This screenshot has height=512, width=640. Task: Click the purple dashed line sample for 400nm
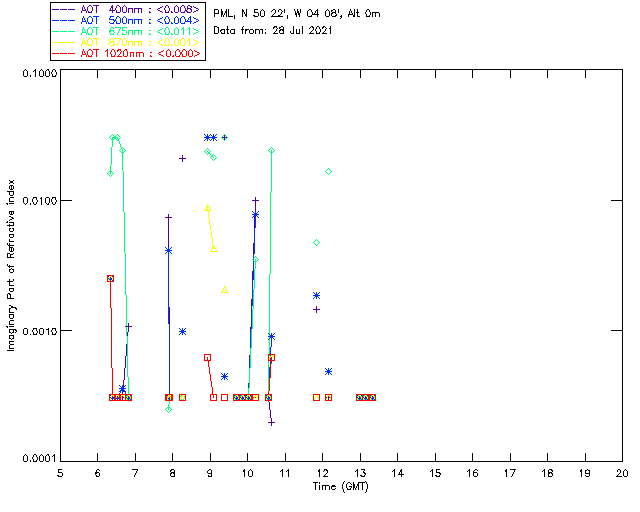[x=64, y=9]
